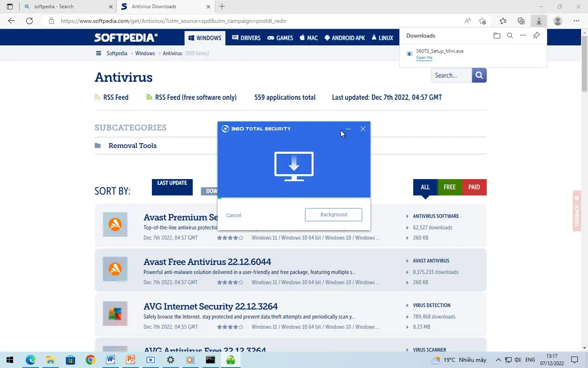The height and width of the screenshot is (368, 588).
Task: Click the red Feedback side tab
Action: coord(577,211)
